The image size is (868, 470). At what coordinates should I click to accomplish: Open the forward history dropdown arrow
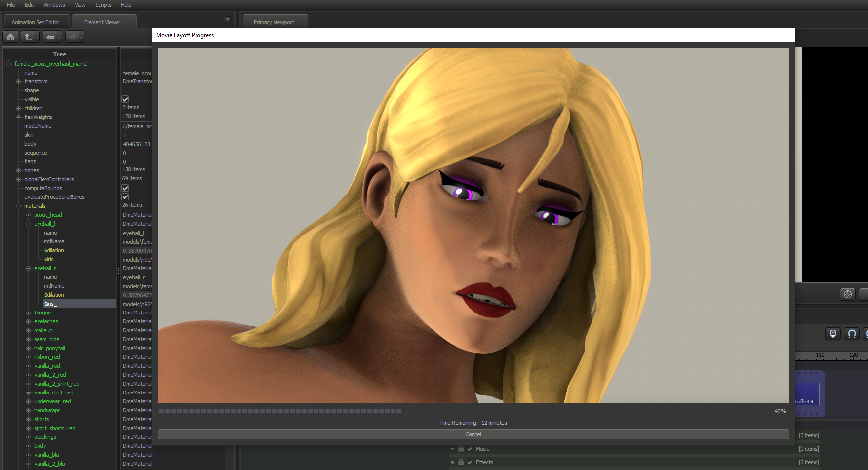coord(81,37)
